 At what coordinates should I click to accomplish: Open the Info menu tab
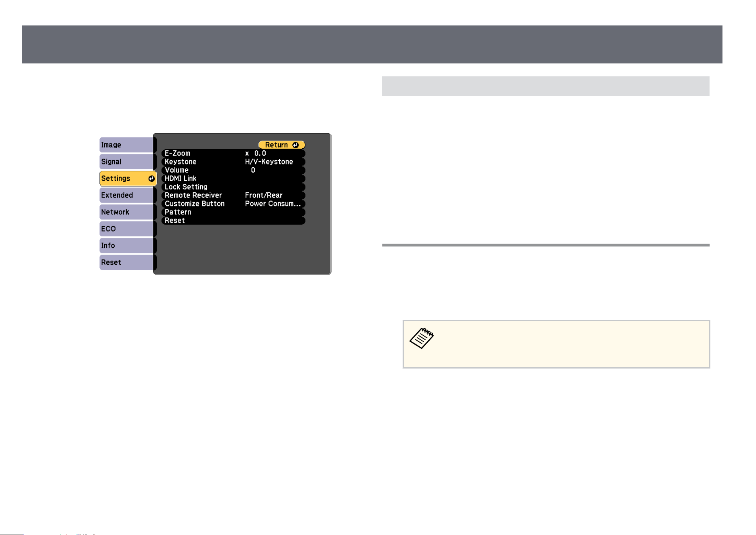point(127,245)
